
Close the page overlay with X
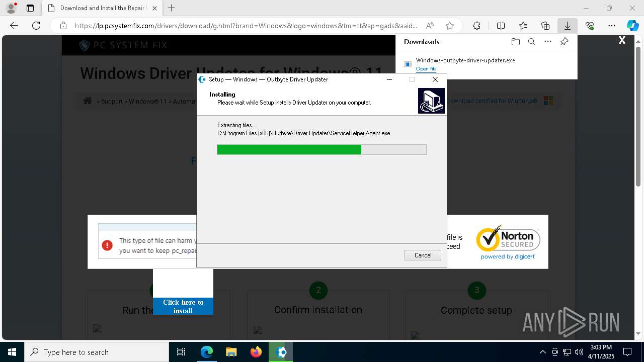[622, 40]
